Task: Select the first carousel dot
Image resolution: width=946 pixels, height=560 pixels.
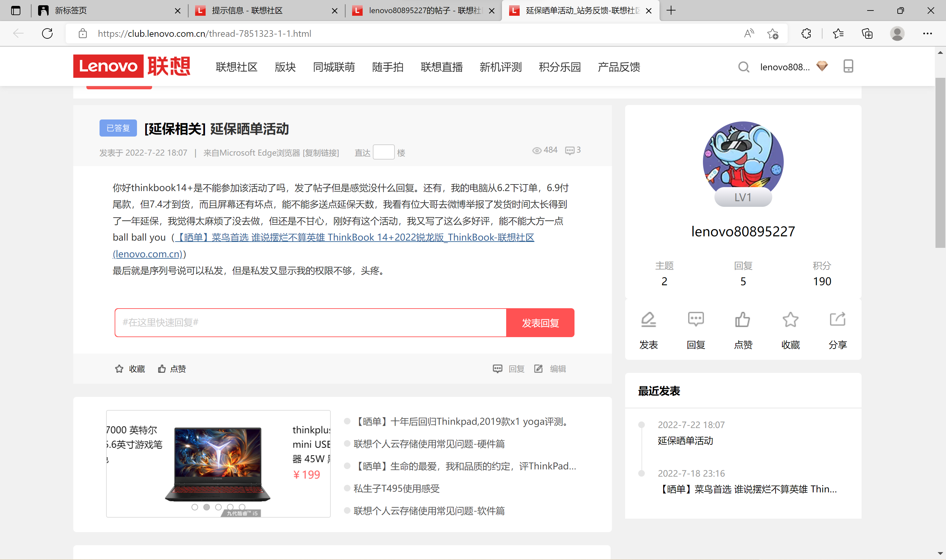Action: (x=195, y=507)
